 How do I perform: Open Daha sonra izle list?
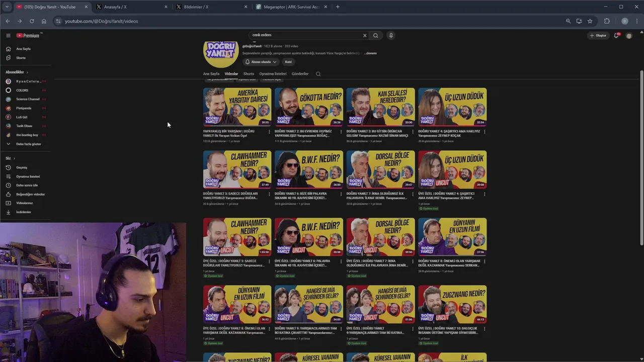click(27, 185)
